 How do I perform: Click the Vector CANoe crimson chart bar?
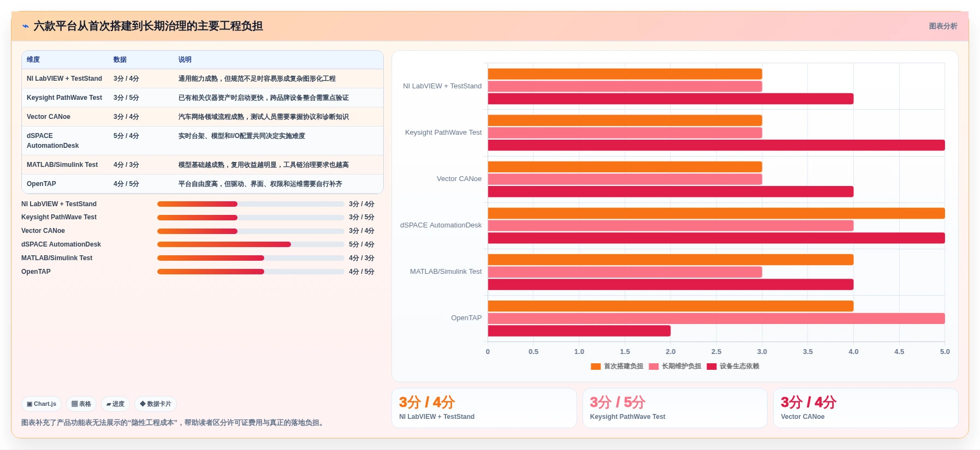coord(670,191)
